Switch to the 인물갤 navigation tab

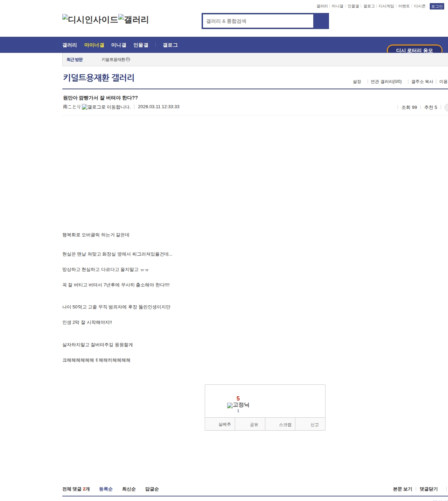coord(141,45)
